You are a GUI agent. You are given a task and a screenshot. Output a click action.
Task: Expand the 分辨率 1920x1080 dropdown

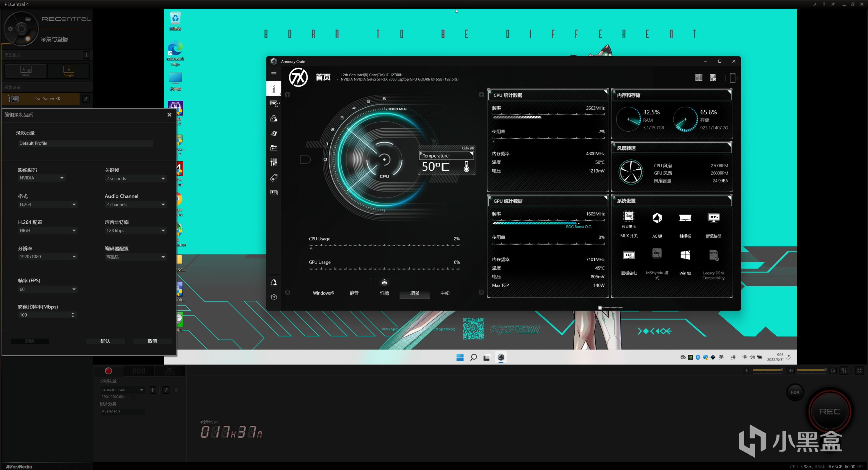[47, 257]
